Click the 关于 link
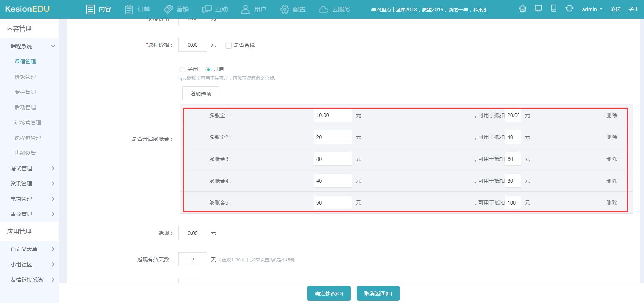 coord(634,9)
